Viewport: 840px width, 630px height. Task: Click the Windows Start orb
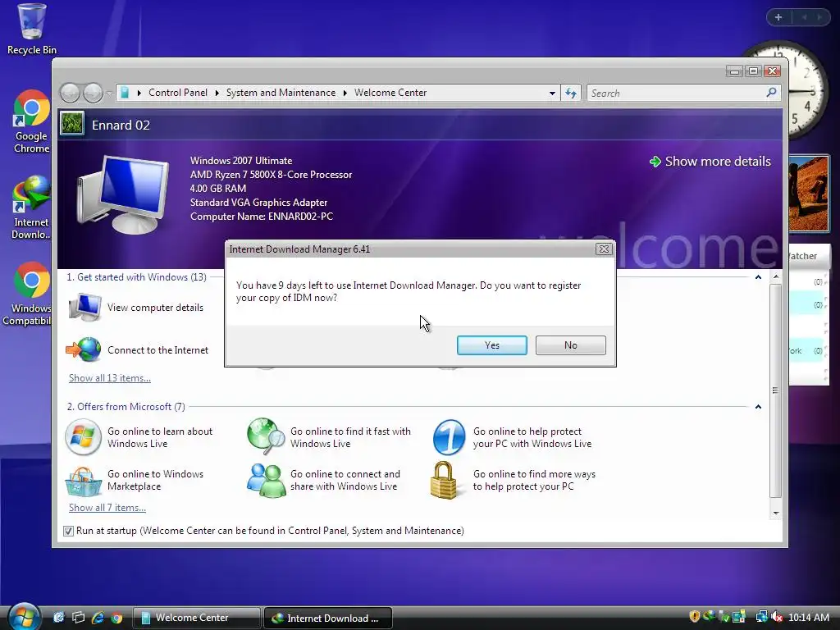(x=24, y=616)
